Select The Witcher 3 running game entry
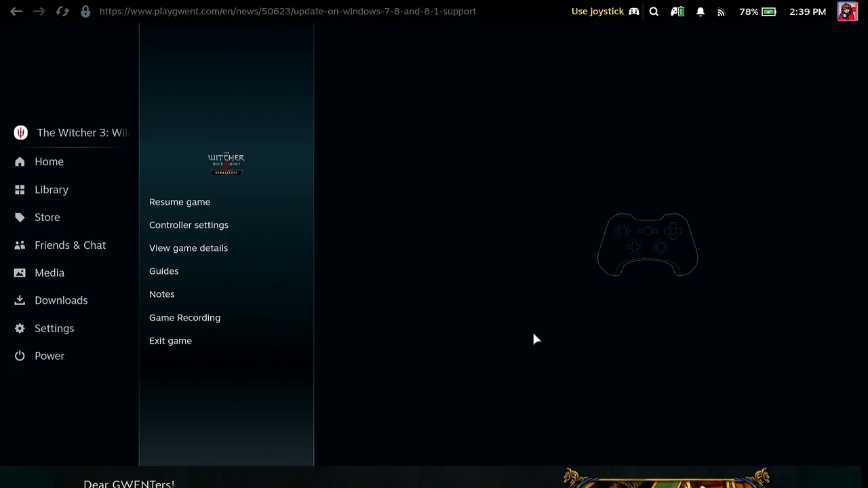 pyautogui.click(x=70, y=133)
